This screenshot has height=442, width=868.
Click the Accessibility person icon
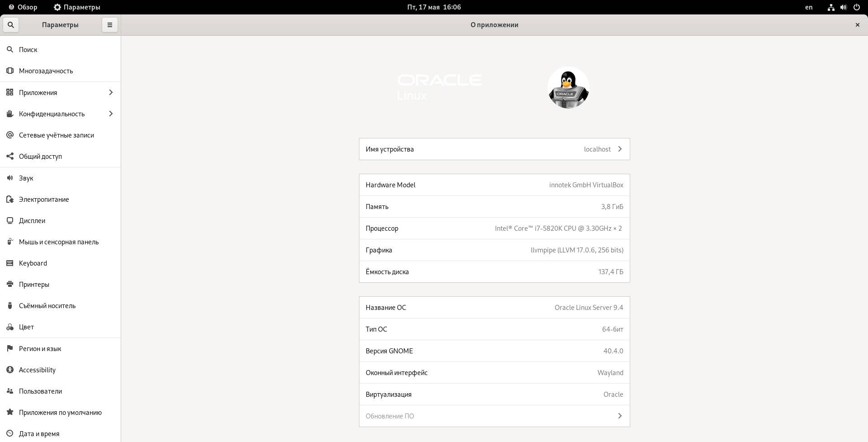point(10,370)
